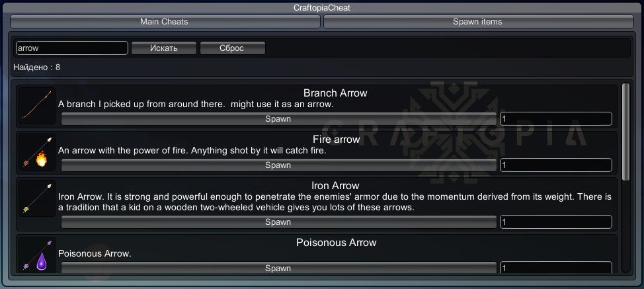The width and height of the screenshot is (644, 289).
Task: Spawn the Fire arrow
Action: click(x=278, y=165)
